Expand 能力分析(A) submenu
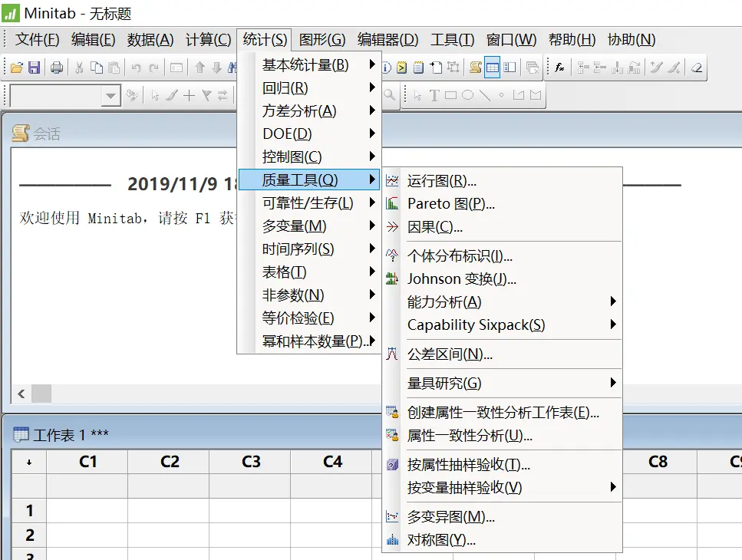 coord(502,301)
